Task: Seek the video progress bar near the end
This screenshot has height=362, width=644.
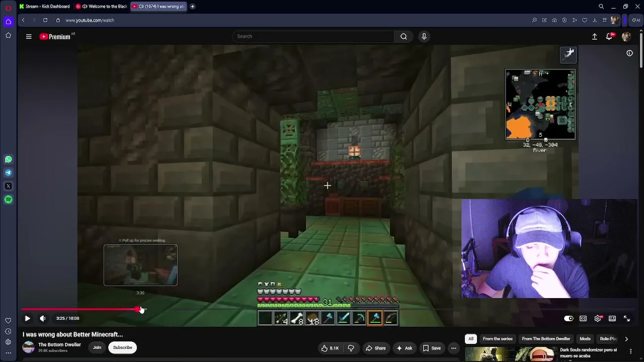Action: click(x=604, y=309)
